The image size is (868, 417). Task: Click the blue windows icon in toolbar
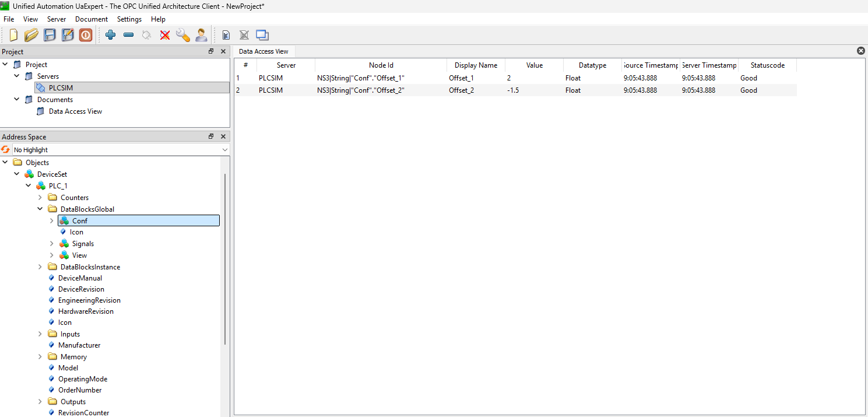pyautogui.click(x=262, y=35)
